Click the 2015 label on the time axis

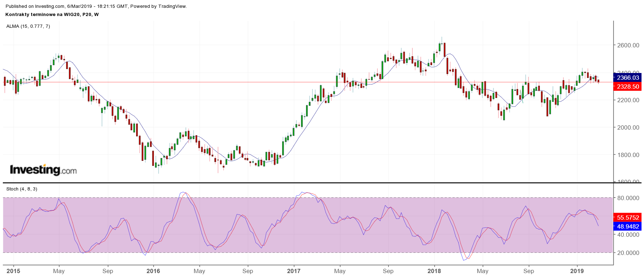click(x=14, y=271)
